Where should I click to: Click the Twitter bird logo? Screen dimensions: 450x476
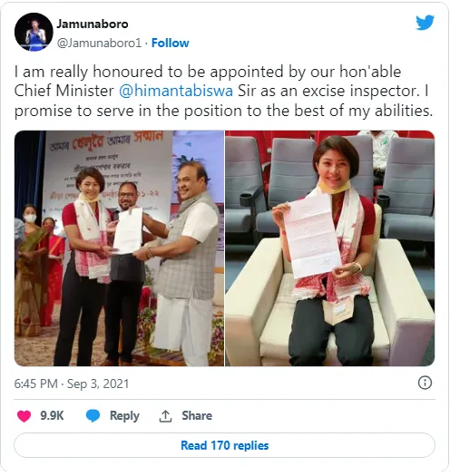point(426,23)
